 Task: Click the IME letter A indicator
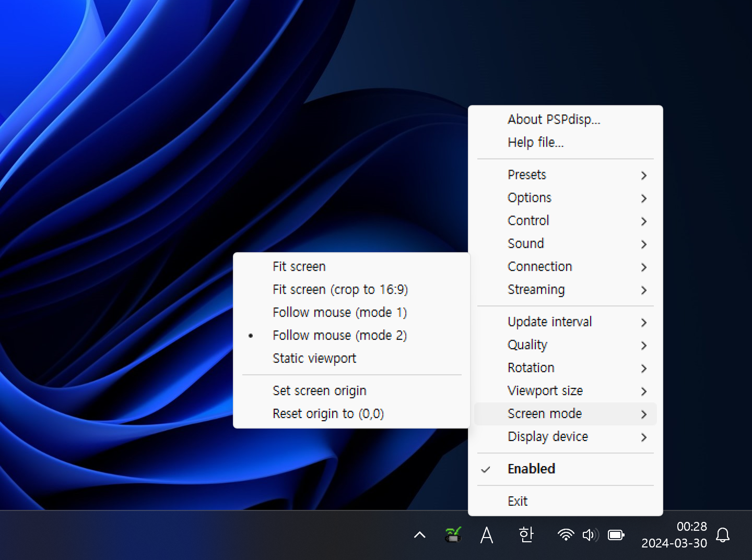(487, 535)
